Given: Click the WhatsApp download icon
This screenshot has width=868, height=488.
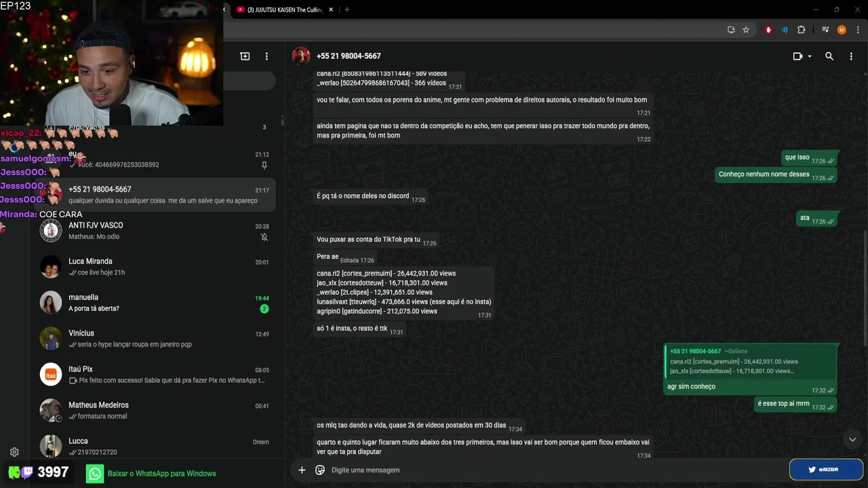Looking at the screenshot, I should tap(95, 474).
